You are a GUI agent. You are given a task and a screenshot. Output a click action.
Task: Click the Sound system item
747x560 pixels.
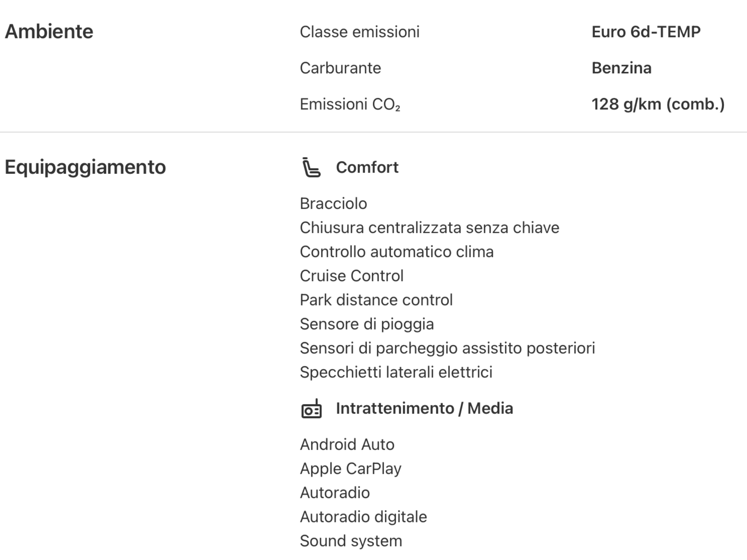coord(351,541)
